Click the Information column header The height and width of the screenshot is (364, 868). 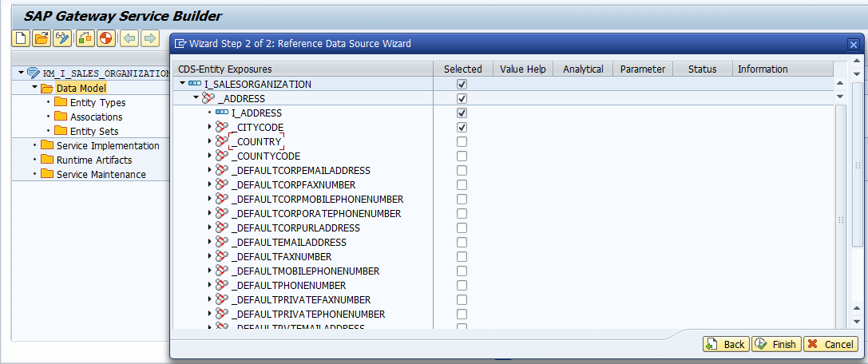coord(783,69)
